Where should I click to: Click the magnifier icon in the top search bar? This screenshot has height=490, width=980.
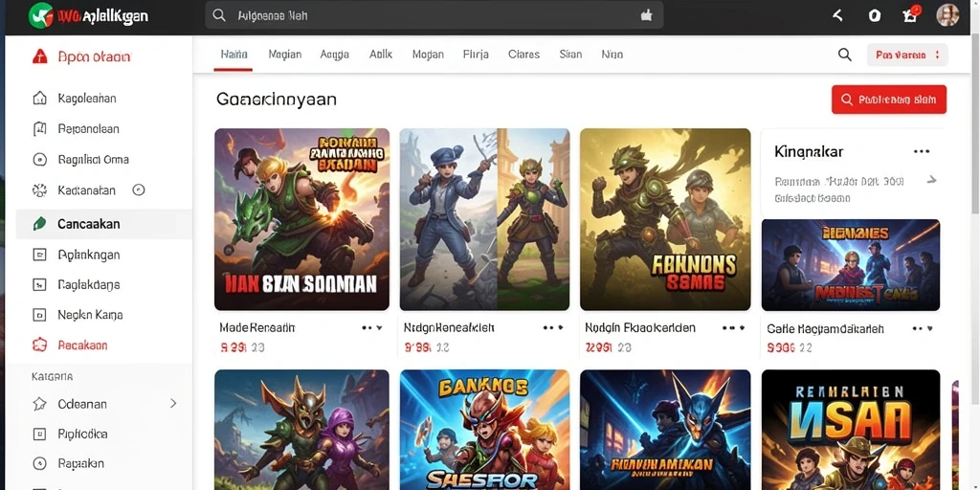pyautogui.click(x=219, y=15)
